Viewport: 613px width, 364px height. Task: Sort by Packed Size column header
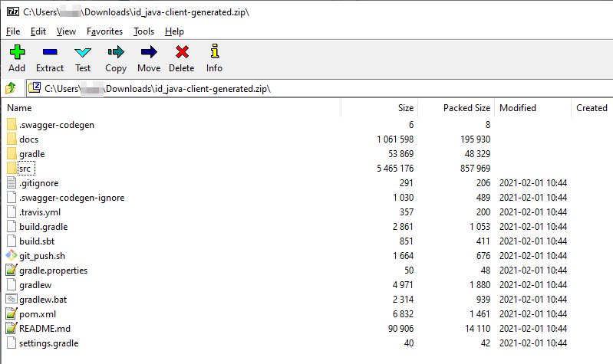pos(466,108)
